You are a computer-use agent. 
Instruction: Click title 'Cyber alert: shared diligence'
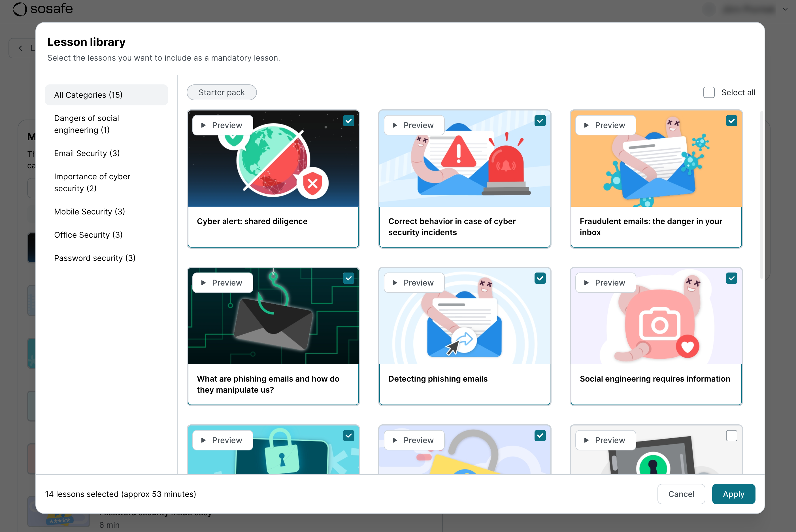(252, 221)
